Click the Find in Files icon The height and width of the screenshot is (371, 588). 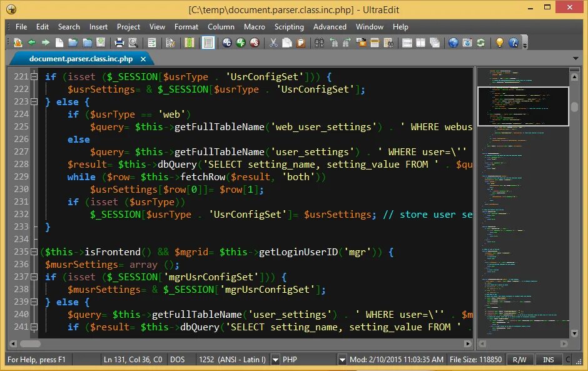tap(388, 43)
